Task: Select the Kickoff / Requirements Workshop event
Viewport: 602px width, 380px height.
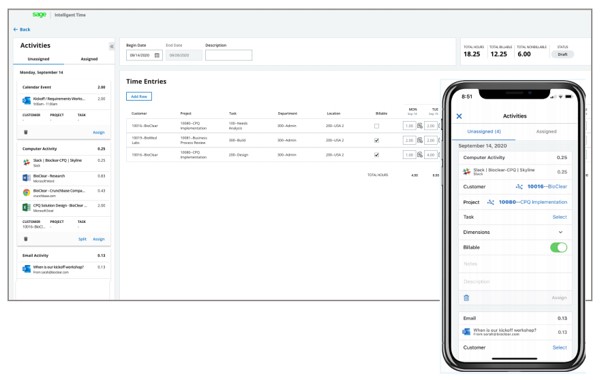Action: [x=64, y=101]
